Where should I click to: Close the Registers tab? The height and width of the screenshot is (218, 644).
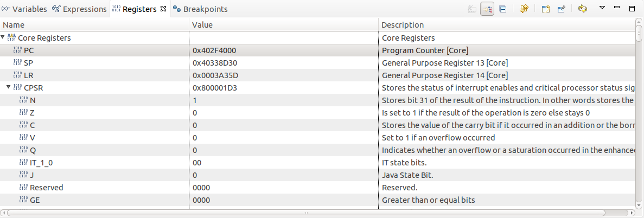coord(163,9)
